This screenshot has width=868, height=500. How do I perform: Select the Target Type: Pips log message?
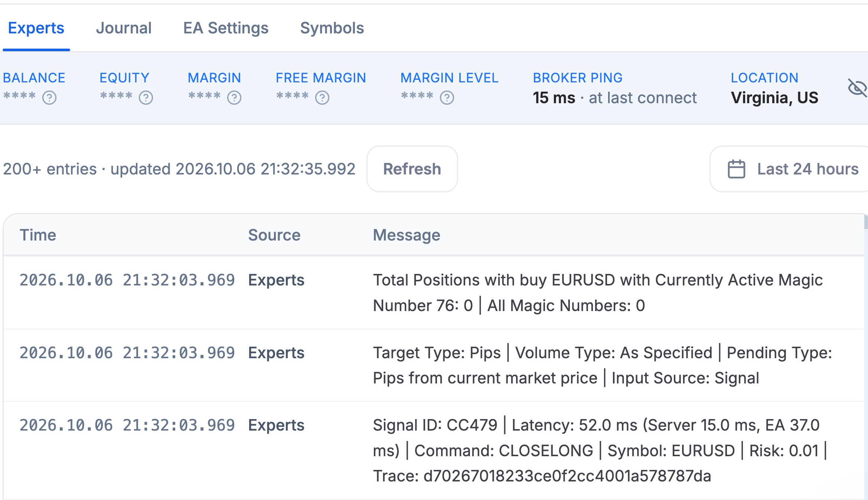602,365
